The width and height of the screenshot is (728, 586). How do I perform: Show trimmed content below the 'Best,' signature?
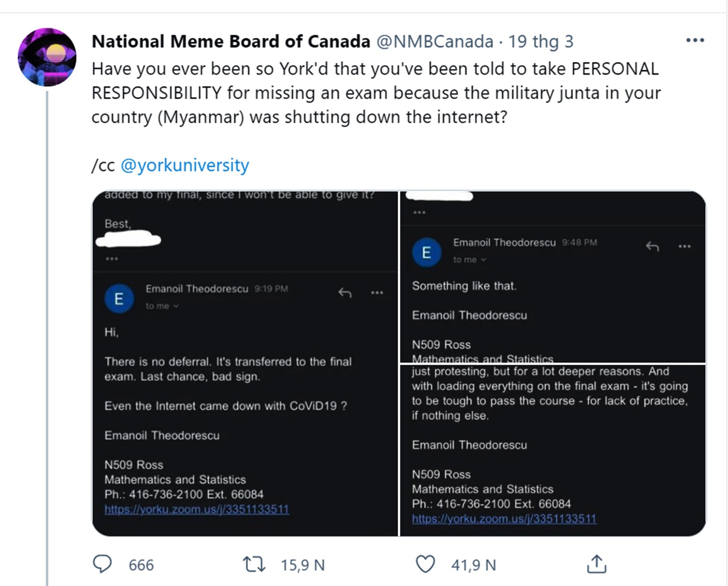coord(113,259)
